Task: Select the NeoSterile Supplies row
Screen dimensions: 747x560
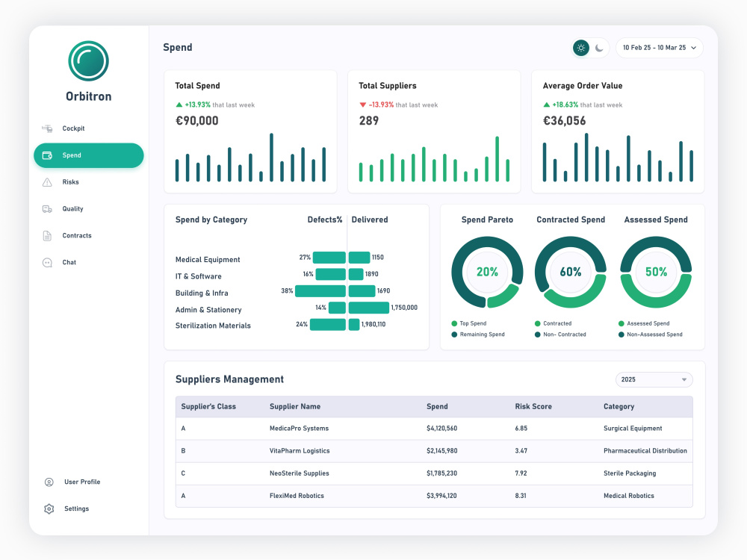Action: click(434, 473)
